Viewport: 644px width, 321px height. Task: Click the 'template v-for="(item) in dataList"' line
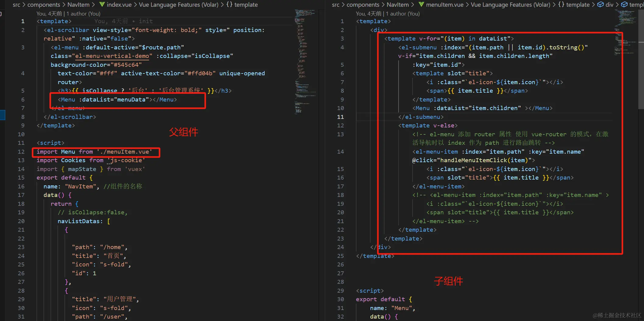449,39
